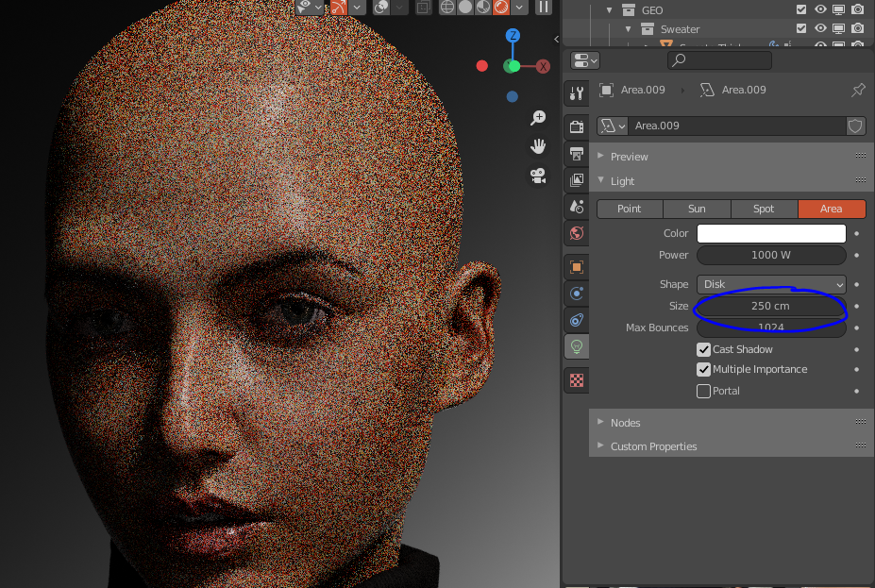
Task: Expand the Preview panel
Action: coord(629,157)
